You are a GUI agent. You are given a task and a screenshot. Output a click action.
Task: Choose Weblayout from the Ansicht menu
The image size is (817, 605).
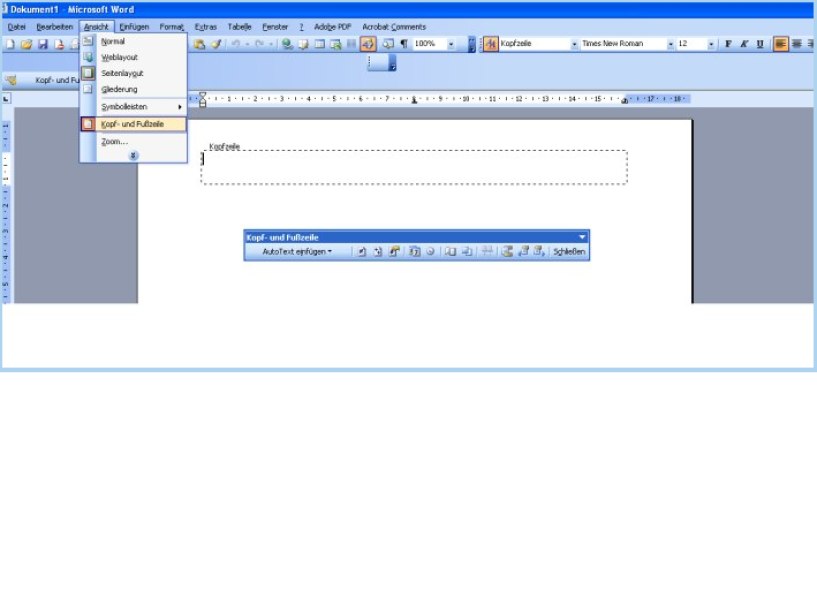pyautogui.click(x=133, y=57)
